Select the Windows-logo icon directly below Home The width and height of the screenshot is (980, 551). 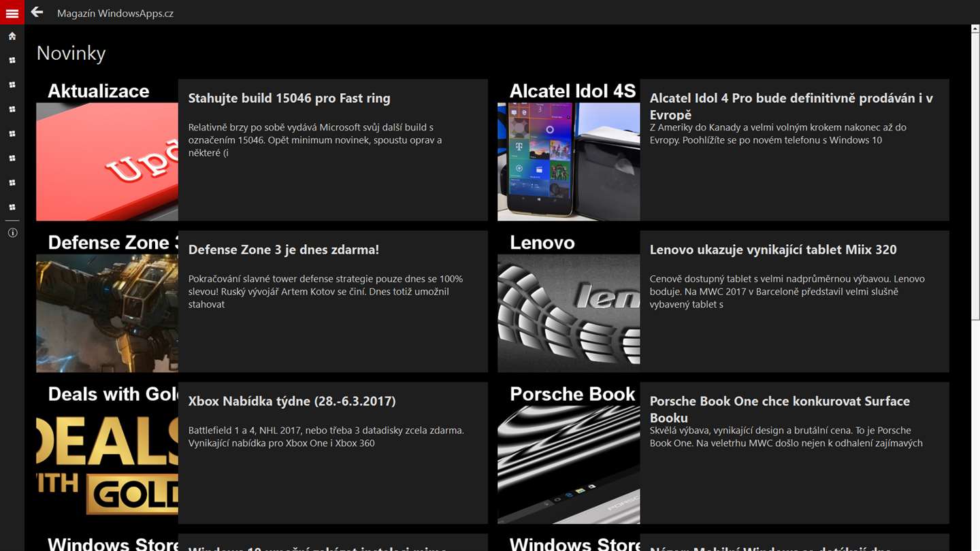[x=12, y=61]
